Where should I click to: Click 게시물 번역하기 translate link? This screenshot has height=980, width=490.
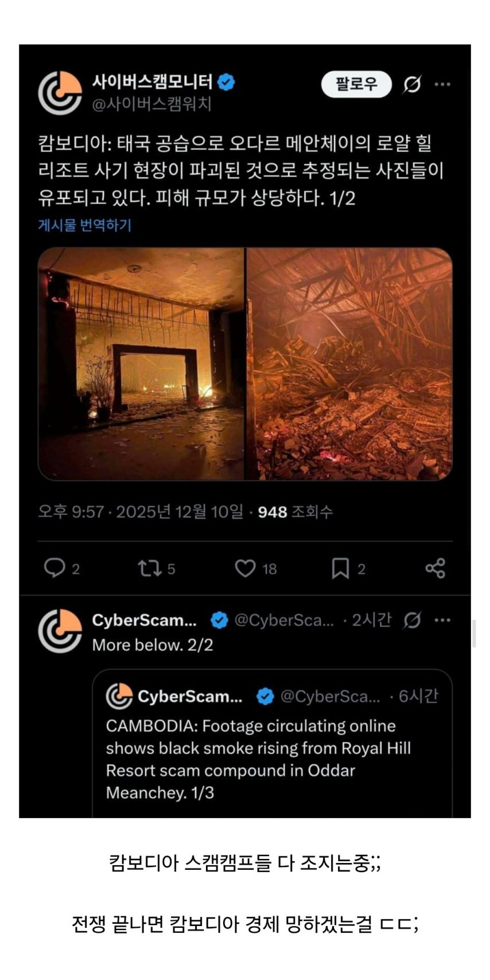coord(84,225)
